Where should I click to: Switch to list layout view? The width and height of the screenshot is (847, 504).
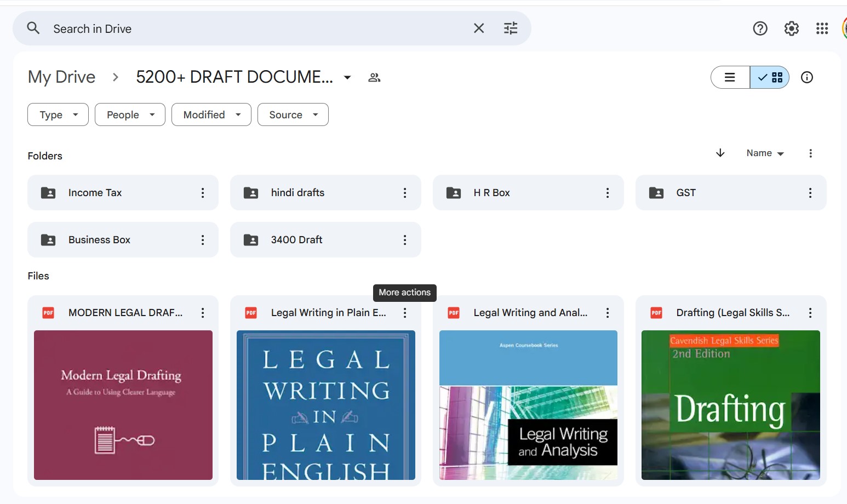pos(730,77)
